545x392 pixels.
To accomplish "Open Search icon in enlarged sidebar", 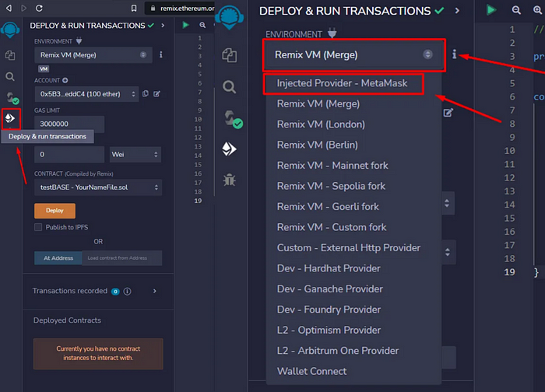I will click(x=230, y=86).
